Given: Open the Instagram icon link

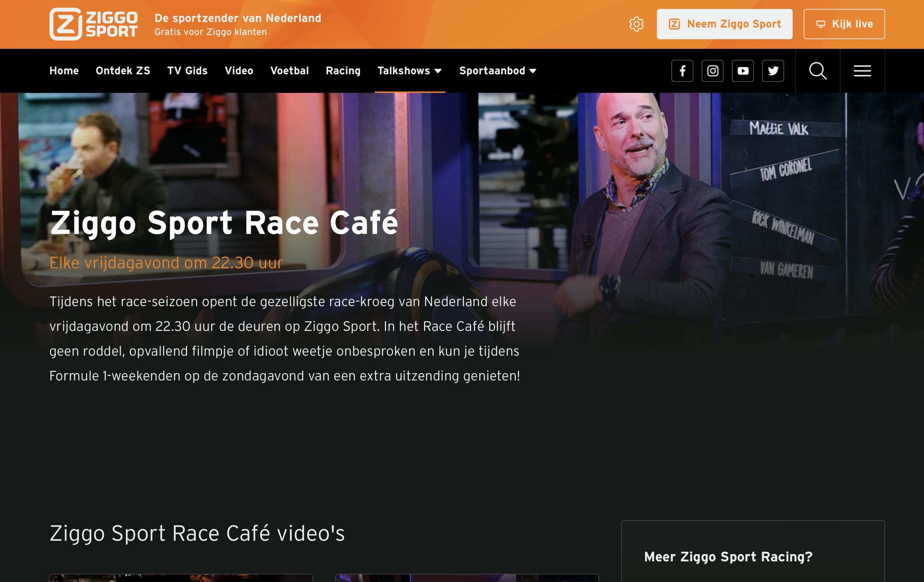Looking at the screenshot, I should point(713,71).
